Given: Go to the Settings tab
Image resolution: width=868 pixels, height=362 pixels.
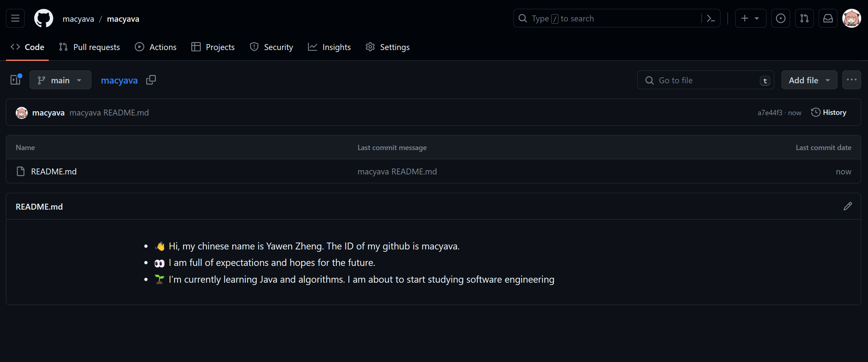Looking at the screenshot, I should (387, 47).
